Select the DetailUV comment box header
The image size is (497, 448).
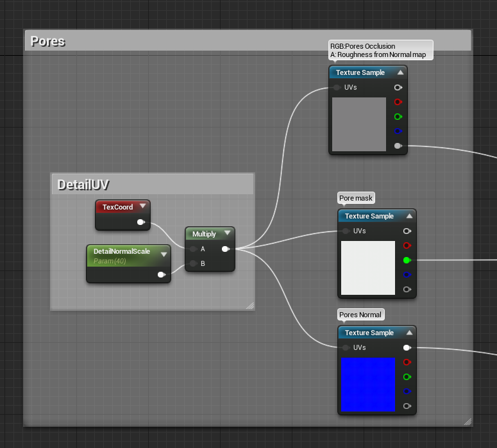point(153,184)
